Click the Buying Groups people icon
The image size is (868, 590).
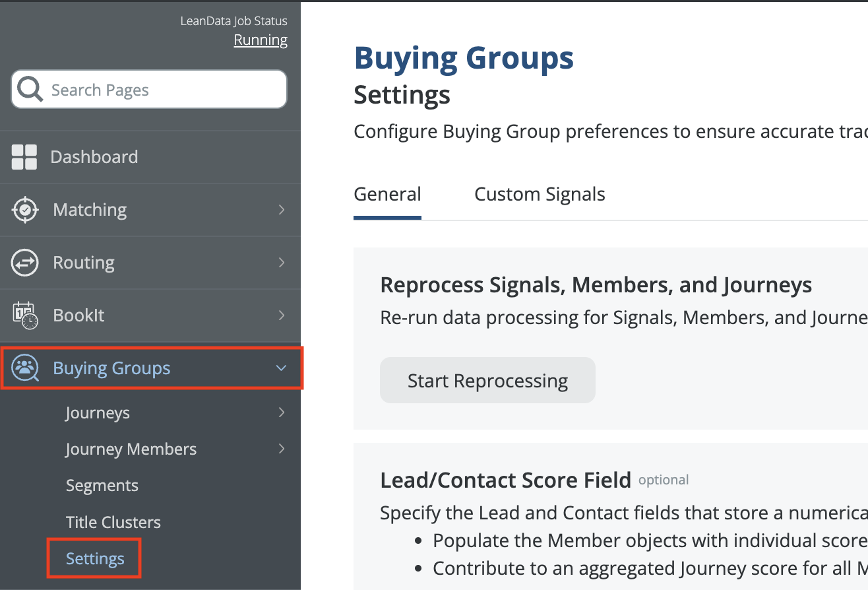(x=25, y=368)
